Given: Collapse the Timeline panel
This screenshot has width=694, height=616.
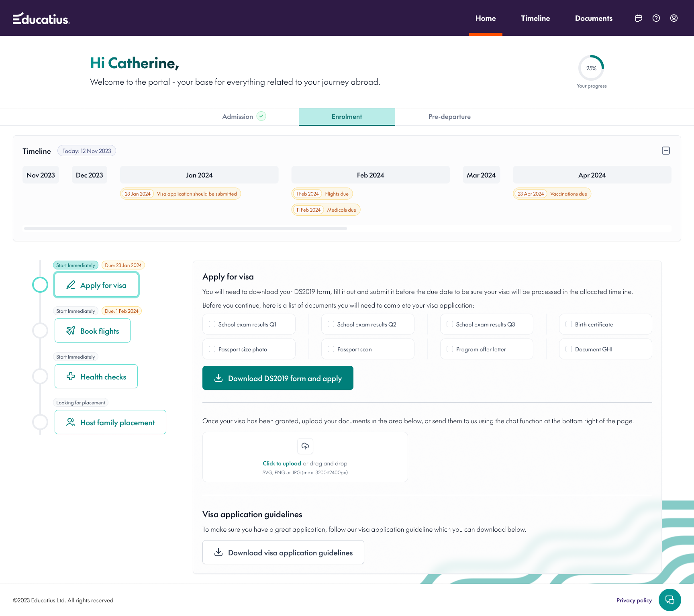Looking at the screenshot, I should (x=666, y=151).
